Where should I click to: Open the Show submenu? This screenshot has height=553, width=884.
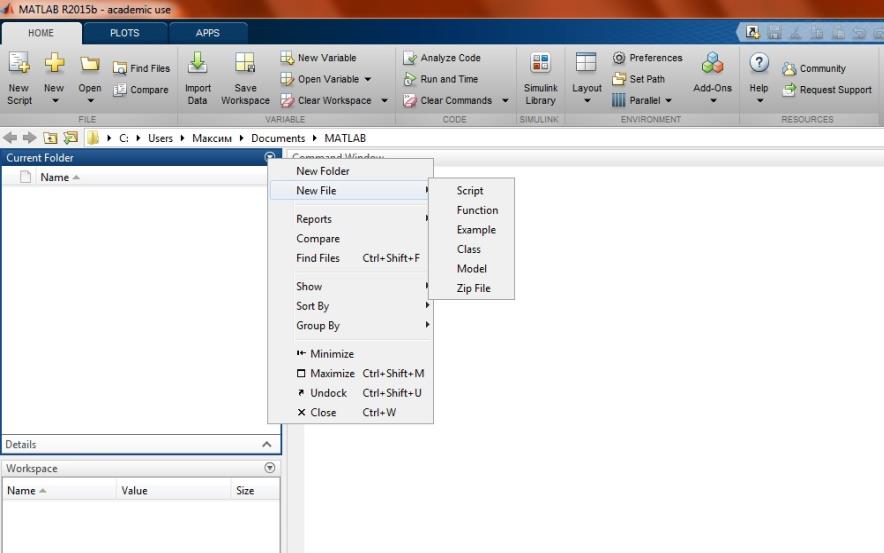tap(351, 286)
